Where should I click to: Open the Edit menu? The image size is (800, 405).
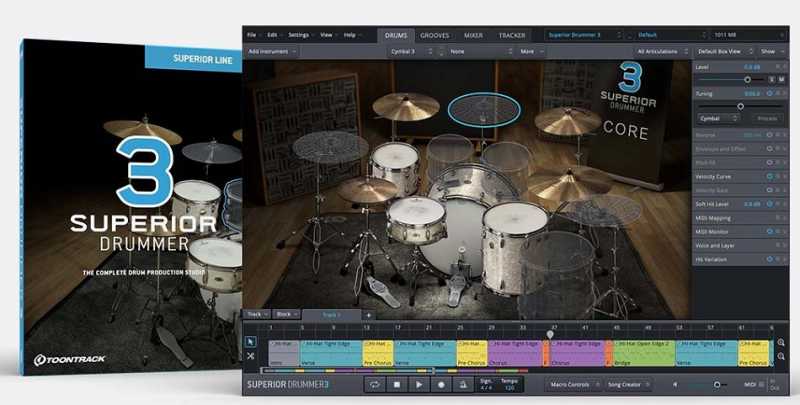coord(274,35)
